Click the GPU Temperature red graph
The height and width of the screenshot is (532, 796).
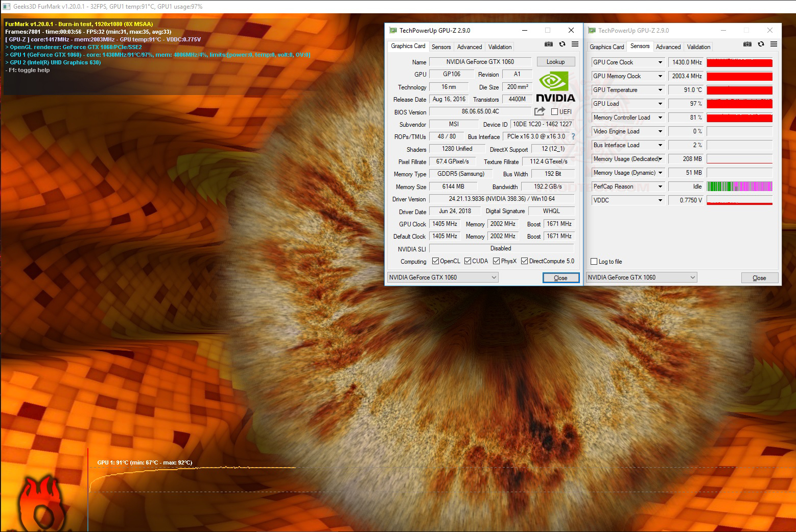coord(739,90)
